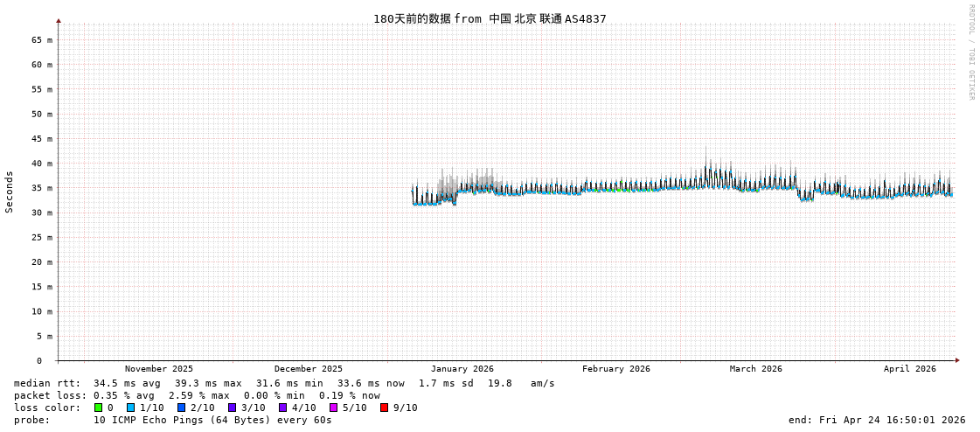Viewport: 980px width, 432px height.
Task: Click the RRDTOOL / TOBI OETIKER watermark
Action: [x=970, y=52]
